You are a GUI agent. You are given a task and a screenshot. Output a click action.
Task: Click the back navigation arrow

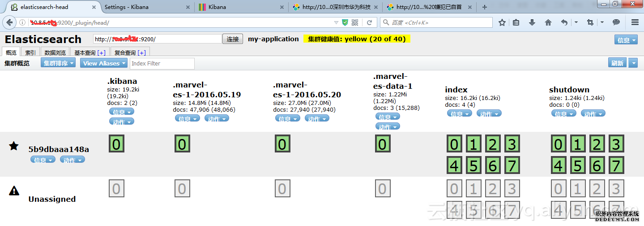[9, 22]
